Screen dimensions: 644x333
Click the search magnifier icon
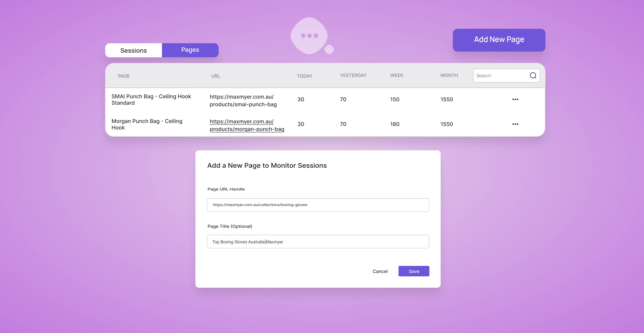pos(533,76)
